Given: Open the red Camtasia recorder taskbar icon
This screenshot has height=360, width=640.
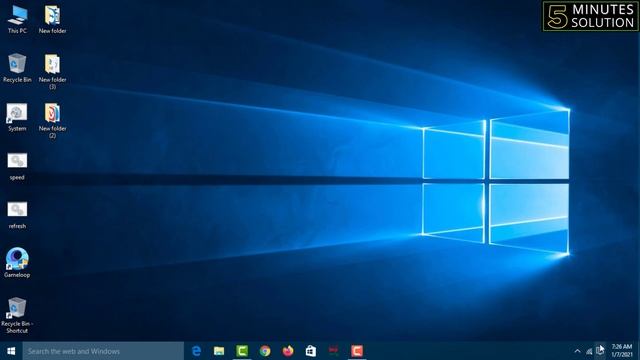Looking at the screenshot, I should [x=357, y=351].
